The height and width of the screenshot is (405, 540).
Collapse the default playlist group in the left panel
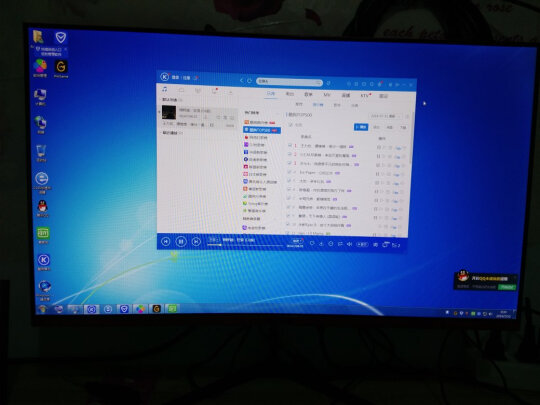coord(169,100)
